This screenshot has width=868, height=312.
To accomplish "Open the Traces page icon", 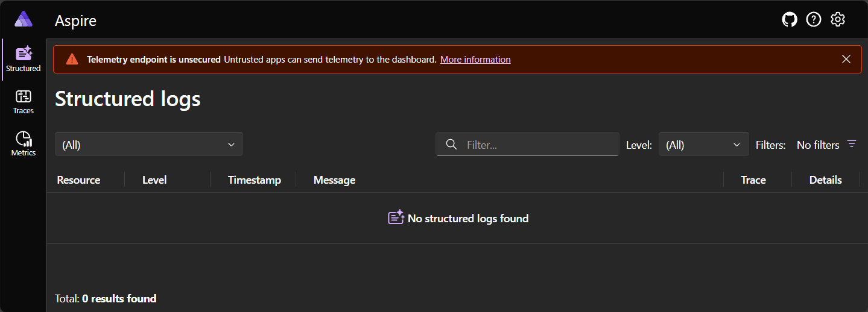I will (x=24, y=96).
